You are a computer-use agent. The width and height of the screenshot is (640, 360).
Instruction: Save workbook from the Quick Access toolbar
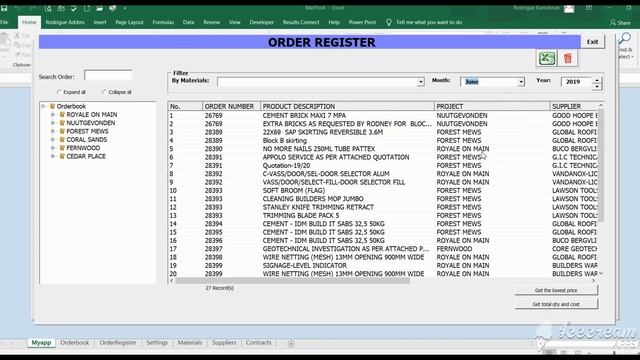tap(4, 8)
